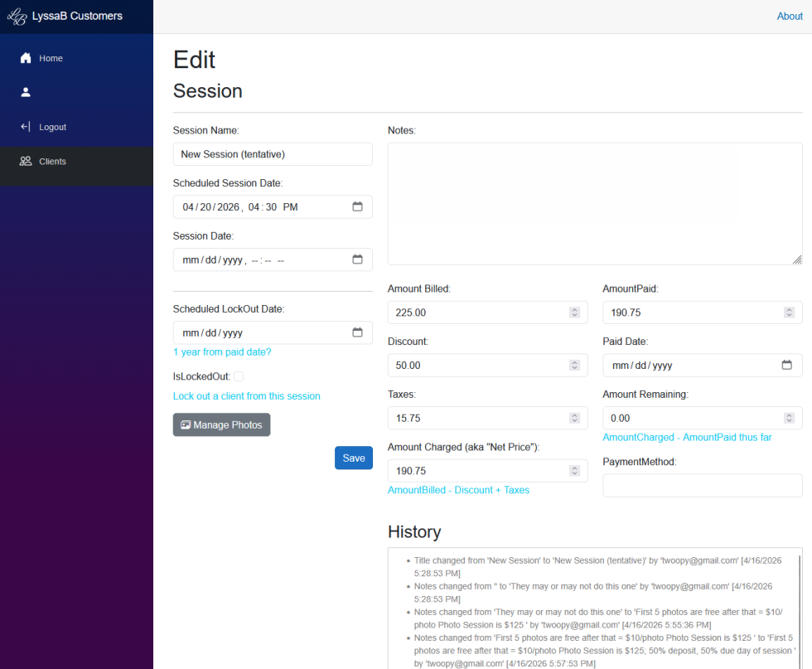Open the user profile icon in sidebar
Viewport: 812px width, 669px height.
26,92
